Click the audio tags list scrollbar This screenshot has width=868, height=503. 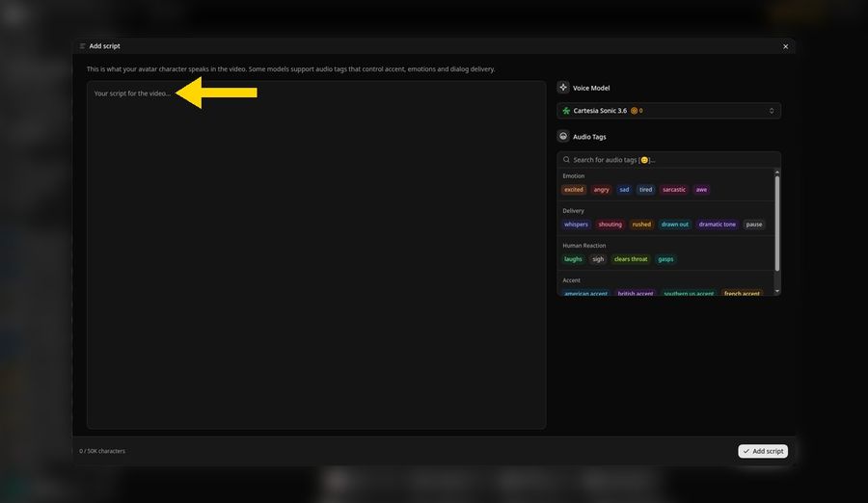[777, 223]
